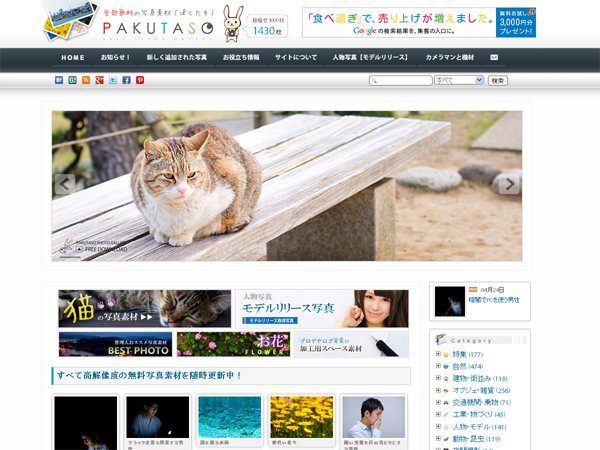The image size is (600, 450).
Task: Click the search text input field
Action: click(x=400, y=80)
